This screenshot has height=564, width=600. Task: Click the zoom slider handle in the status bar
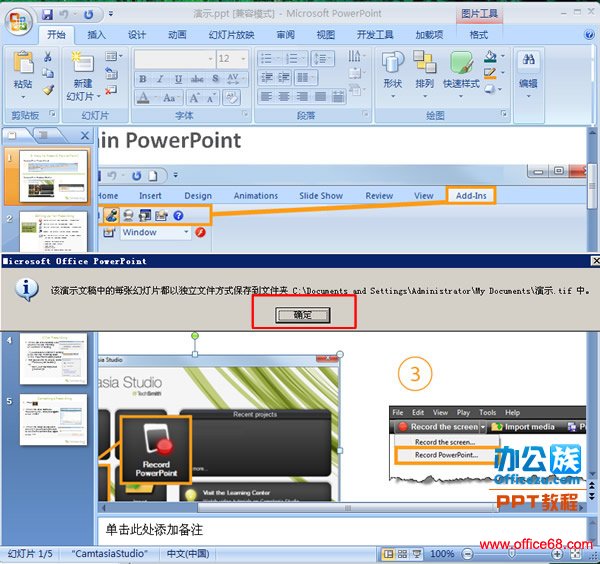coord(512,554)
